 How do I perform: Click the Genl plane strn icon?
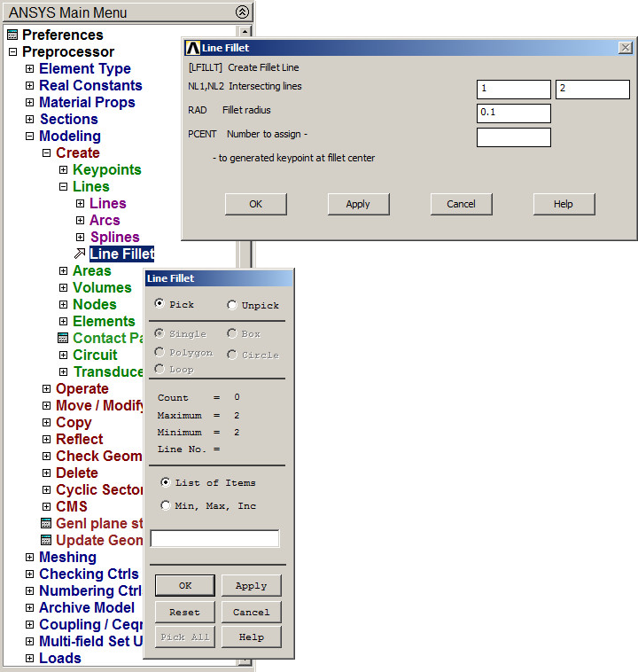pyautogui.click(x=46, y=524)
